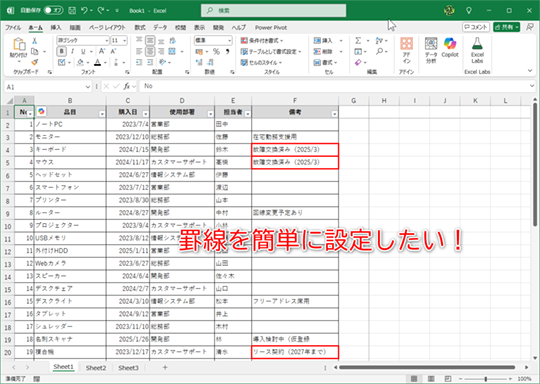Open the 備考 column filter dropdown
540x384 pixels.
[334, 114]
